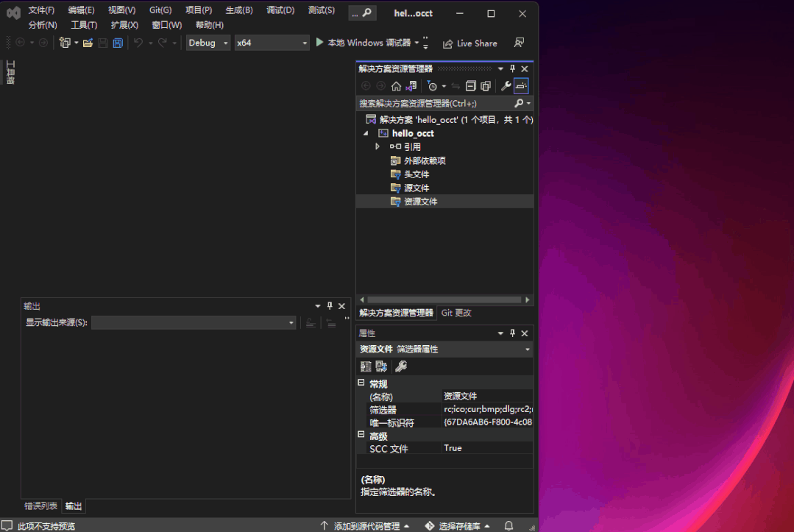Collapse the hello_occt project node
This screenshot has height=532, width=794.
tap(365, 133)
